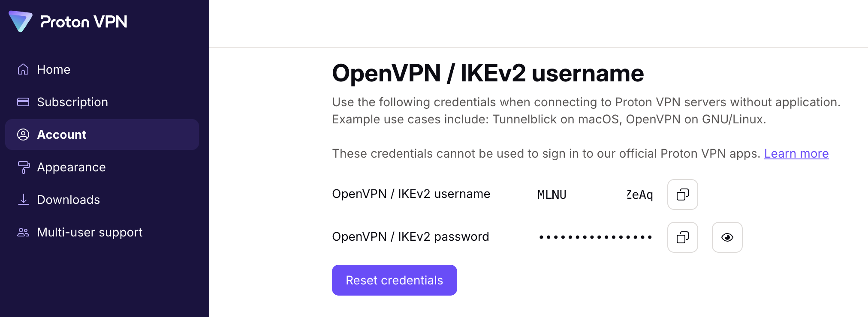Select Account in the sidebar

[62, 135]
